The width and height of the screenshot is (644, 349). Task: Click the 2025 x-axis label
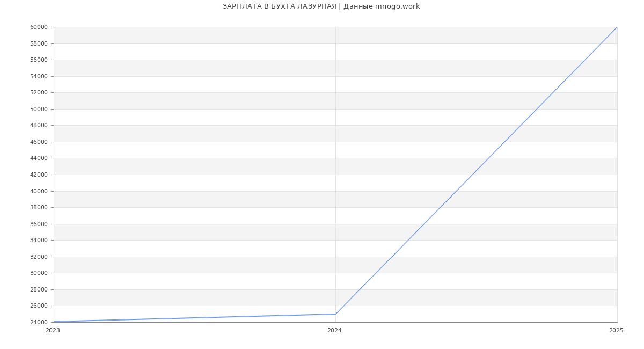coord(616,331)
